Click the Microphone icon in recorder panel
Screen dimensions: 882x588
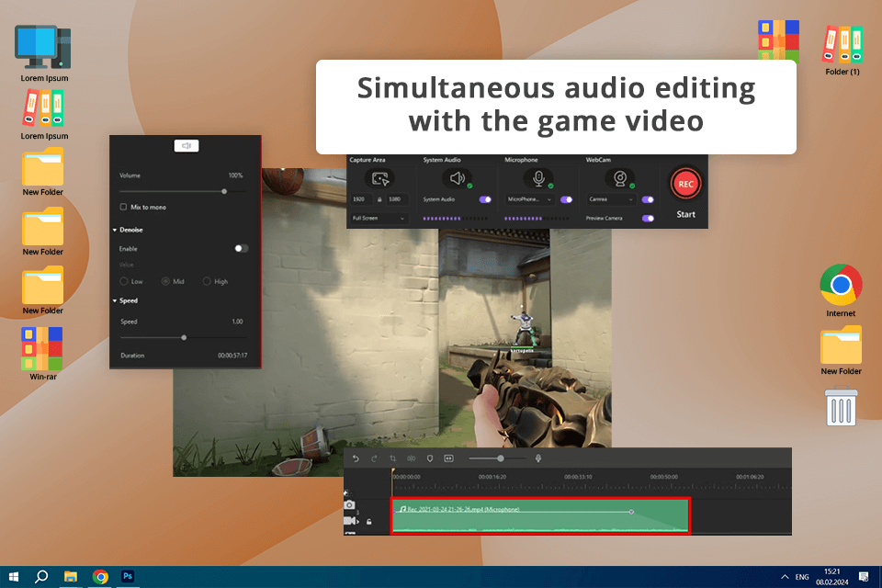coord(538,178)
